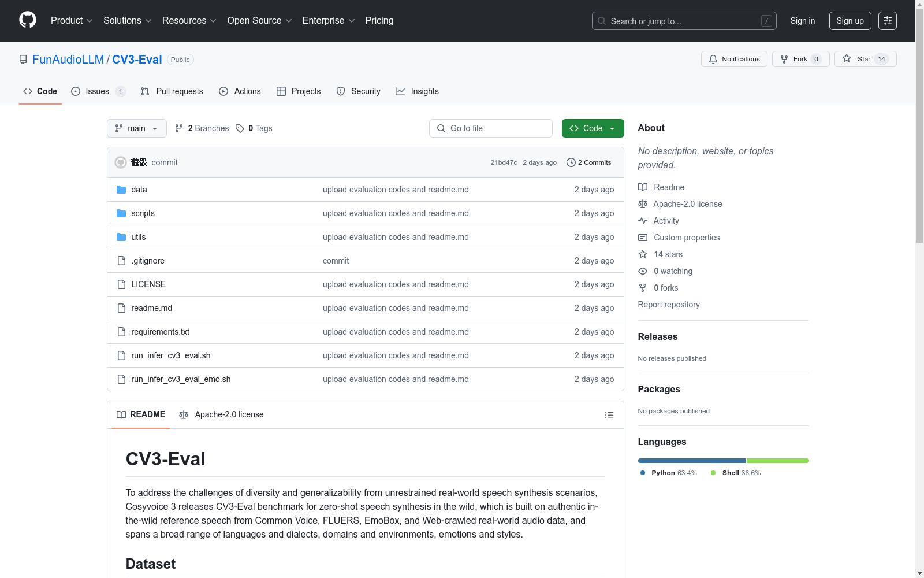The image size is (924, 578).
Task: Click the commit author avatar
Action: 121,162
